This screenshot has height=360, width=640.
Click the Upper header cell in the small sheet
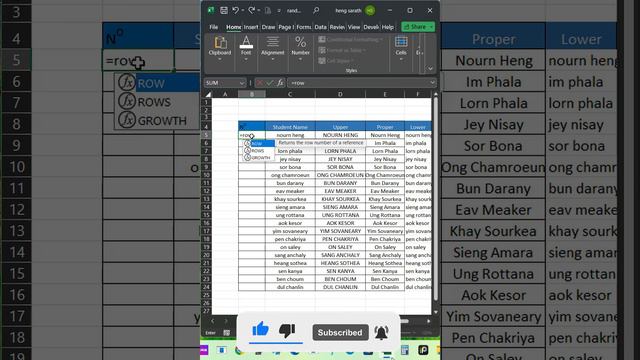[x=340, y=127]
